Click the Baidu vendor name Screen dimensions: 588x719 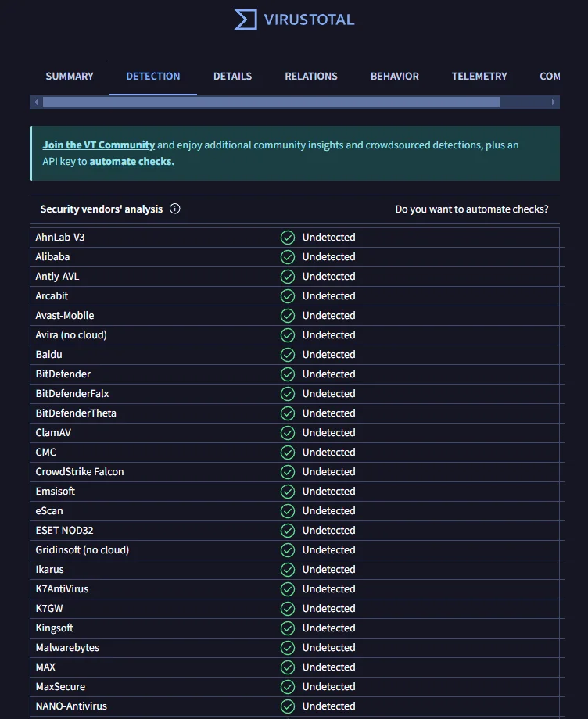[48, 355]
